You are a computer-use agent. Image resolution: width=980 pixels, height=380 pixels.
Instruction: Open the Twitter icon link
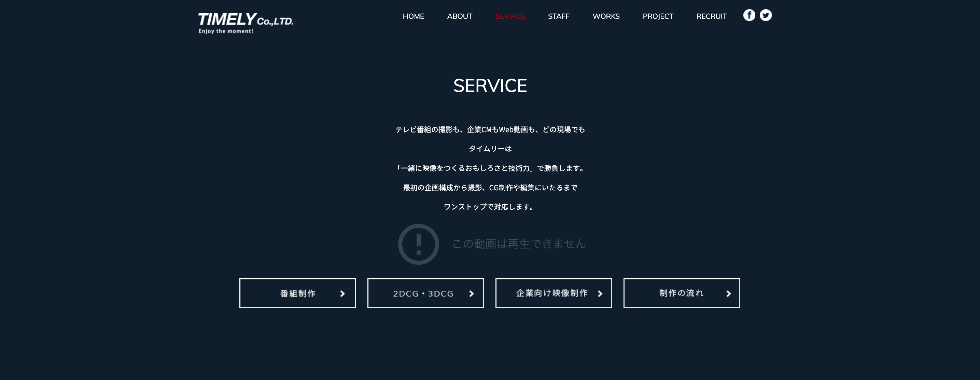[x=766, y=15]
